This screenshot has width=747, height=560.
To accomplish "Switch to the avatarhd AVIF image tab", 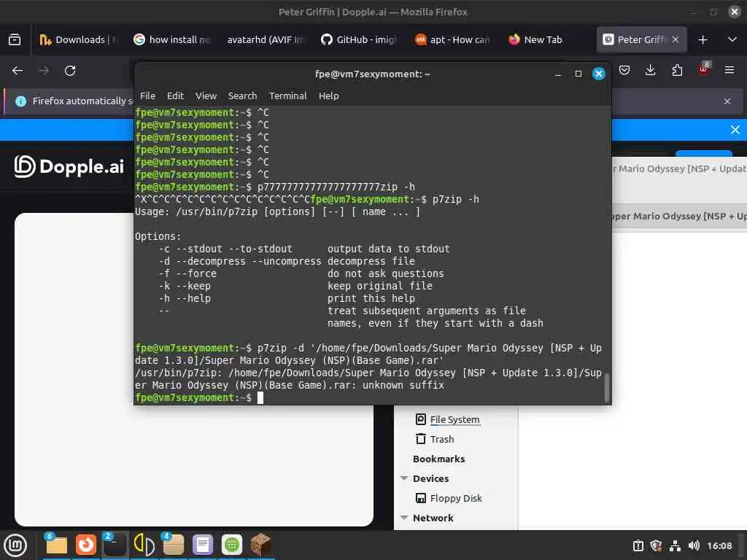I will click(x=265, y=39).
